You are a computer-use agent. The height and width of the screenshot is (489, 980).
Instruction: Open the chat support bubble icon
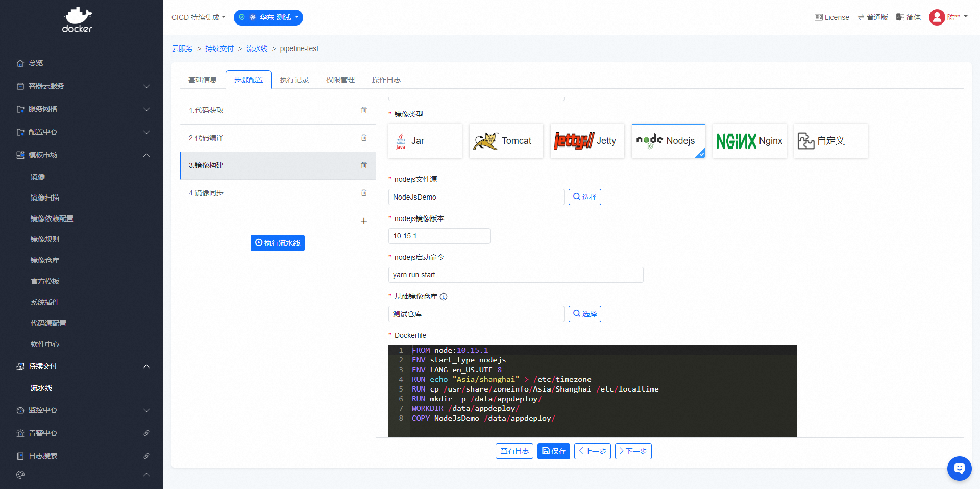coord(959,468)
